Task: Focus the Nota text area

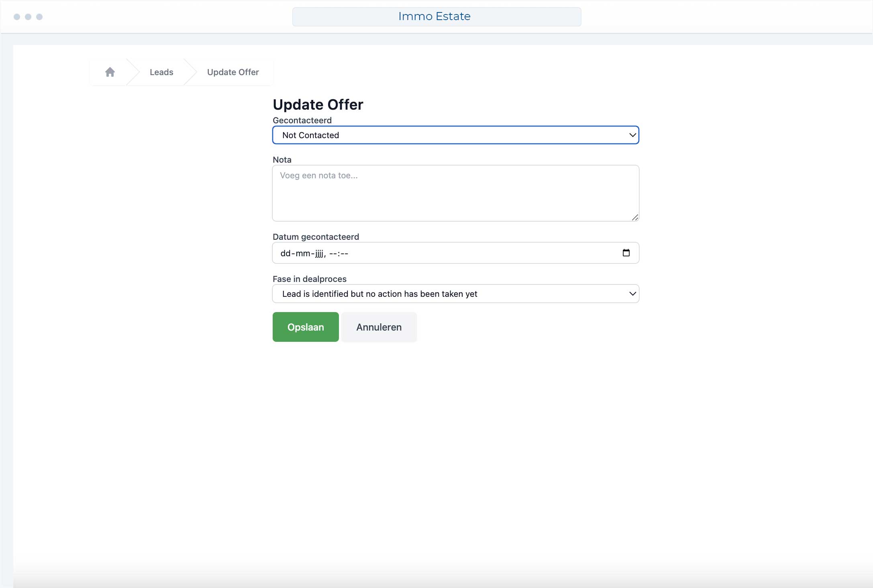Action: [455, 193]
